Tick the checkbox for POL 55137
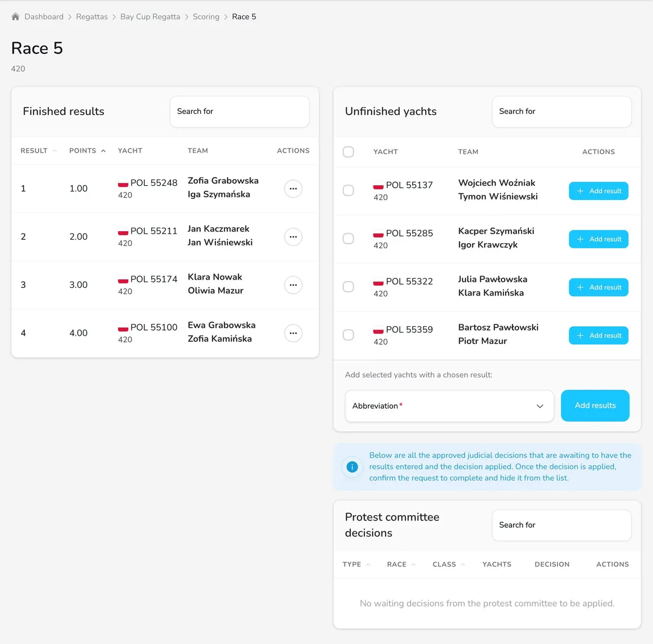 point(348,190)
